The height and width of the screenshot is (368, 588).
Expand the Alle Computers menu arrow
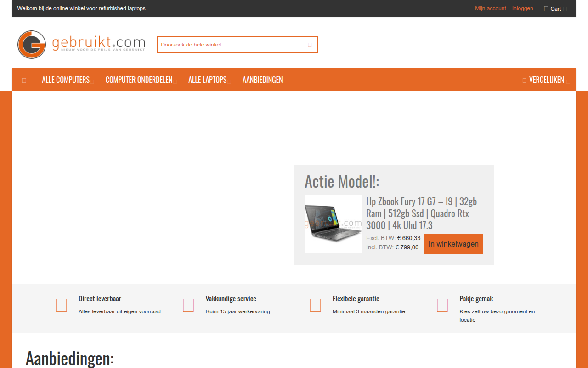pyautogui.click(x=92, y=81)
